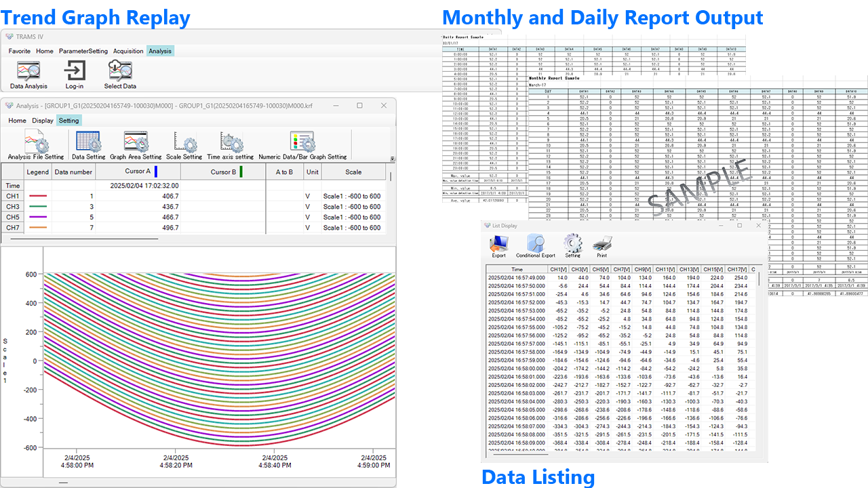Click the CH3 green legend line
Viewport: 868px width, 488px height.
[x=38, y=207]
